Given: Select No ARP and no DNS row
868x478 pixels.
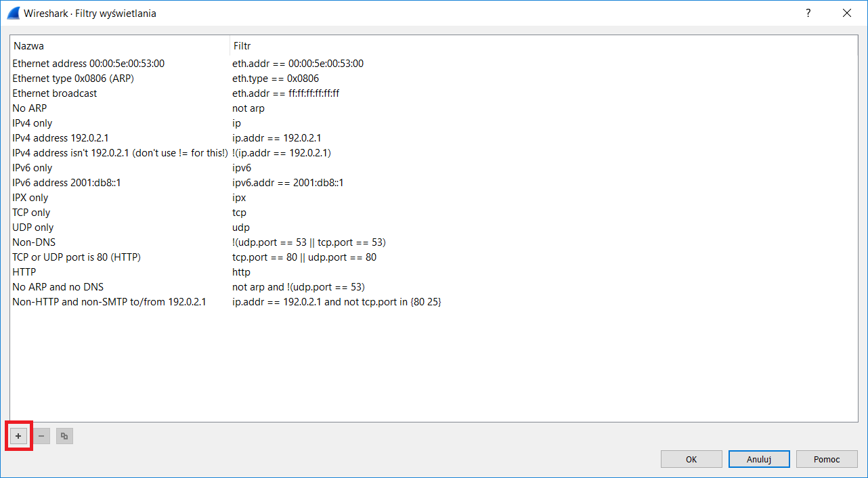Looking at the screenshot, I should tap(434, 287).
